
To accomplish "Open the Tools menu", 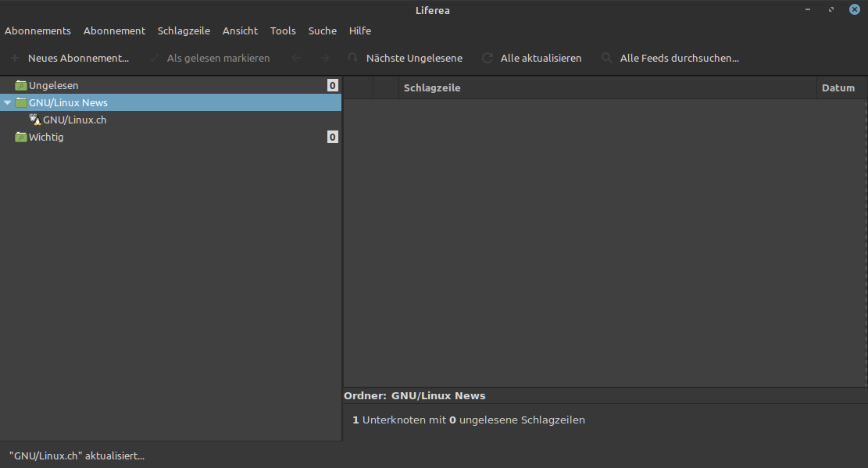I will point(283,31).
